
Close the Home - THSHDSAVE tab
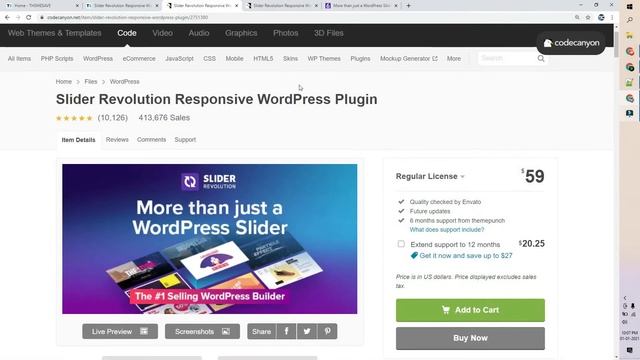77,6
